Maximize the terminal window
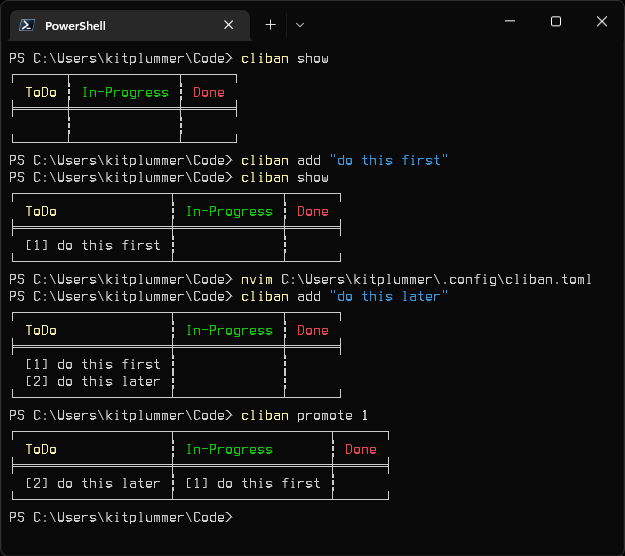Viewport: 625px width, 556px height. [556, 21]
